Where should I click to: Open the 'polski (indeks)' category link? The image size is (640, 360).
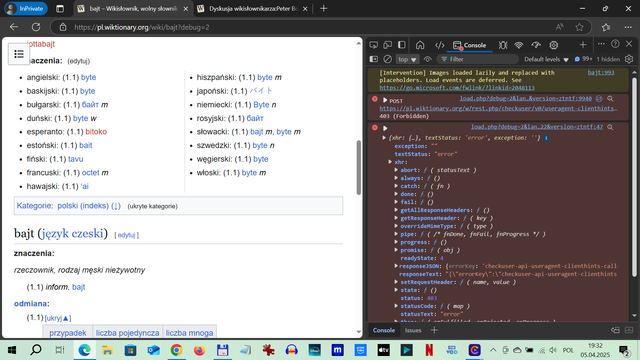[83, 206]
